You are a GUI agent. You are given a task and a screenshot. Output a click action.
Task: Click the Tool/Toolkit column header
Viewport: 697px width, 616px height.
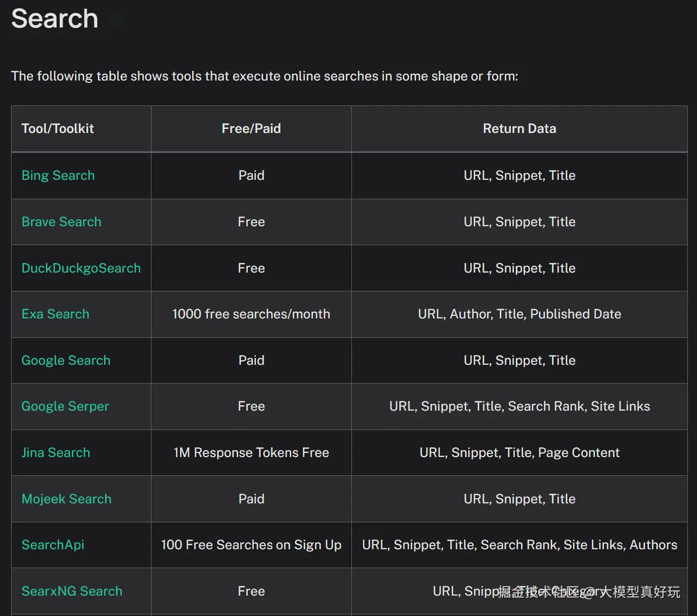[57, 128]
